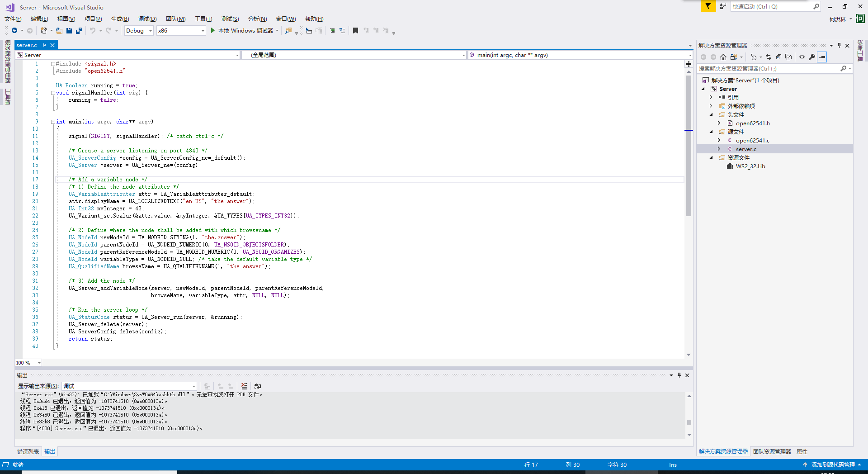Viewport: 868px width, 474px height.
Task: Click the 何洪林 account name
Action: click(838, 19)
